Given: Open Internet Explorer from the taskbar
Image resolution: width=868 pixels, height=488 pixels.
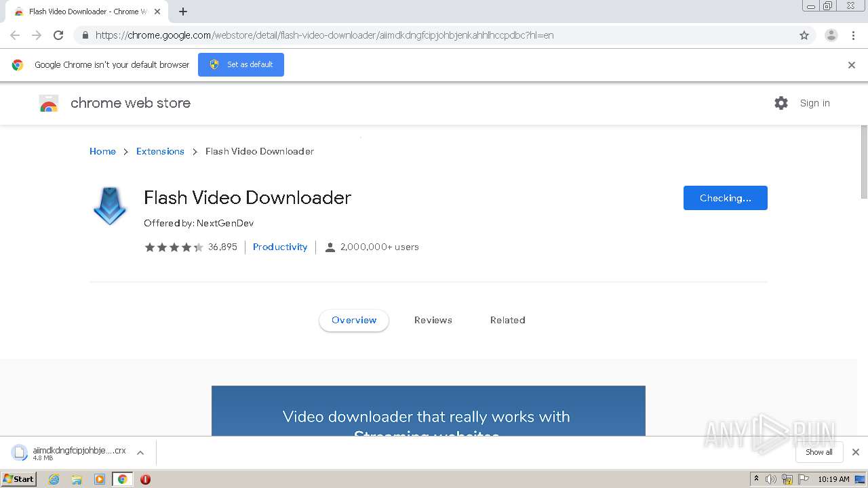Looking at the screenshot, I should 54,479.
